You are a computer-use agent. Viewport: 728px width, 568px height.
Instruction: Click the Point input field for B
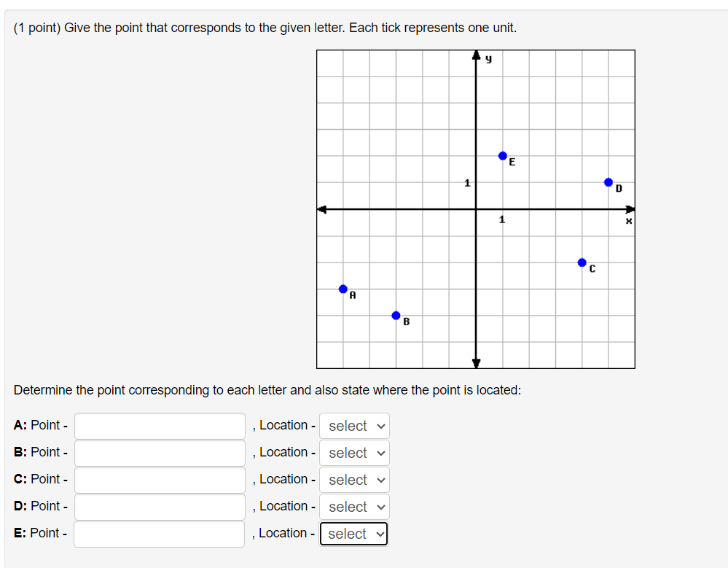(159, 452)
